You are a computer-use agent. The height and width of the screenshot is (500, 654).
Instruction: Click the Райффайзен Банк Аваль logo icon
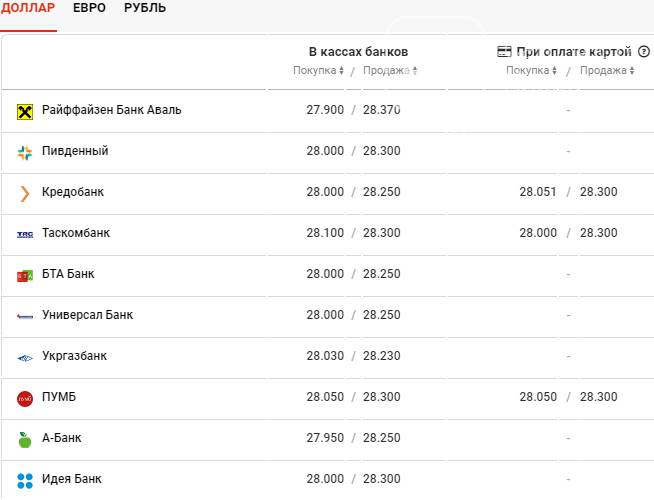[25, 112]
